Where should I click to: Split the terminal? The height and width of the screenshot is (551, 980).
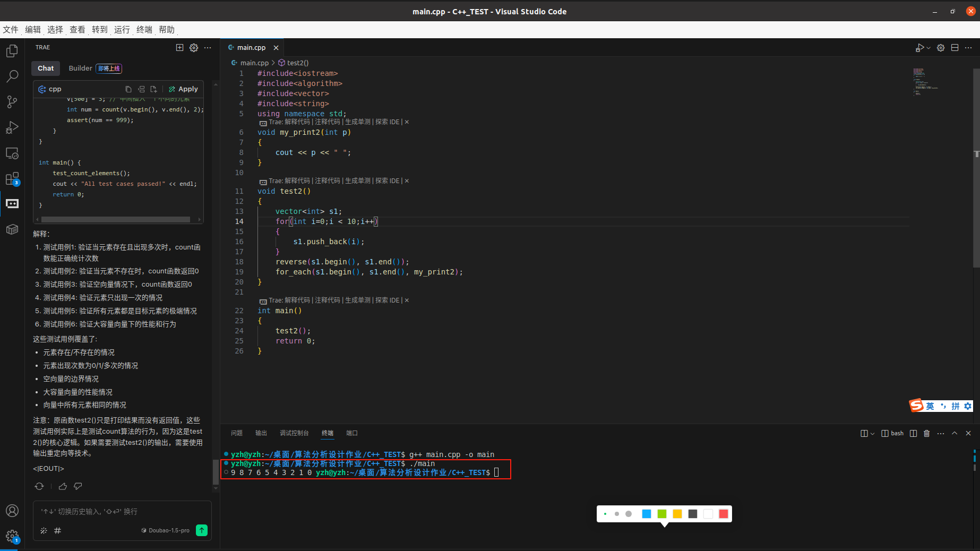click(913, 434)
